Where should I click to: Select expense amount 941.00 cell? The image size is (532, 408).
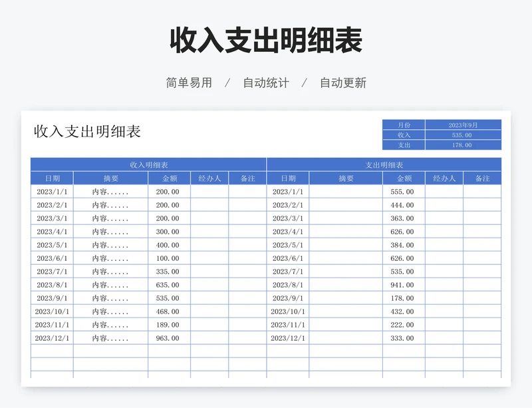pyautogui.click(x=404, y=285)
